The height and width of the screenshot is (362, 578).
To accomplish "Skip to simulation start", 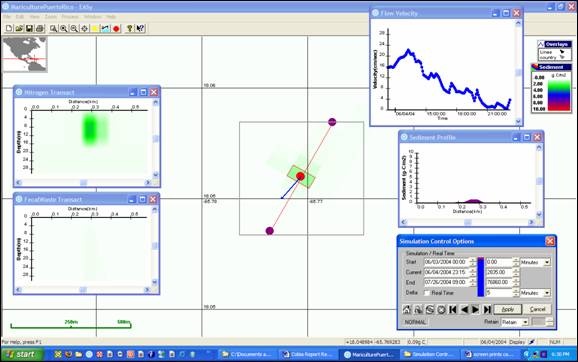I will [453, 309].
